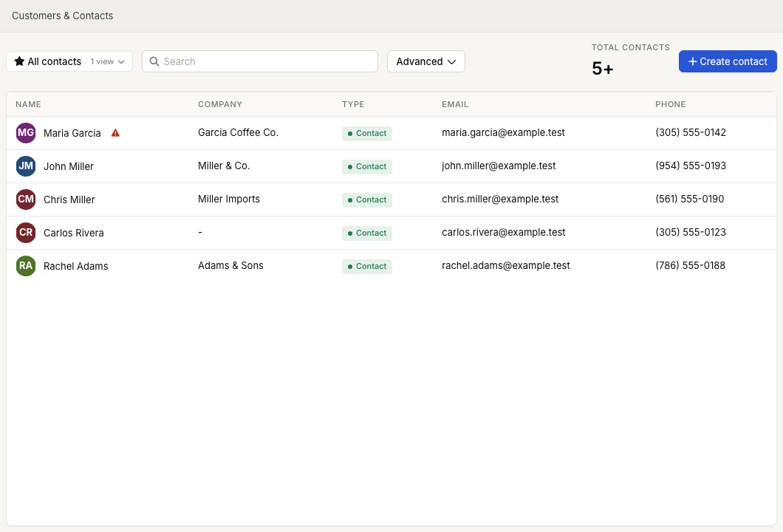Click the MG avatar for Maria Garcia
783x532 pixels.
pos(25,133)
